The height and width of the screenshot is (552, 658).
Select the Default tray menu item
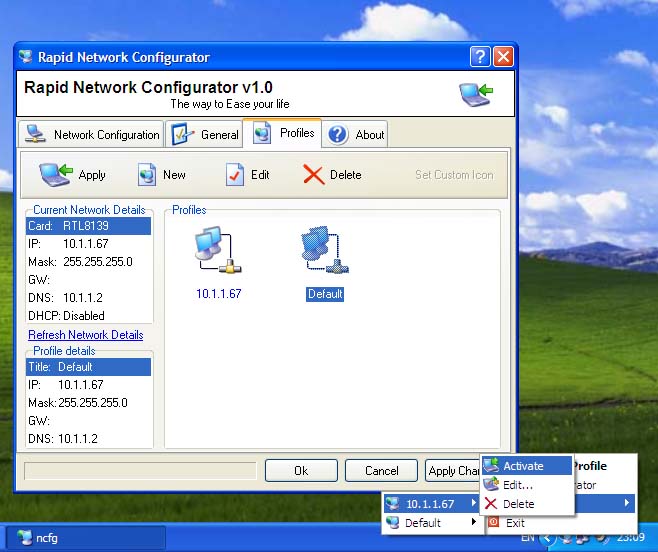[x=431, y=522]
